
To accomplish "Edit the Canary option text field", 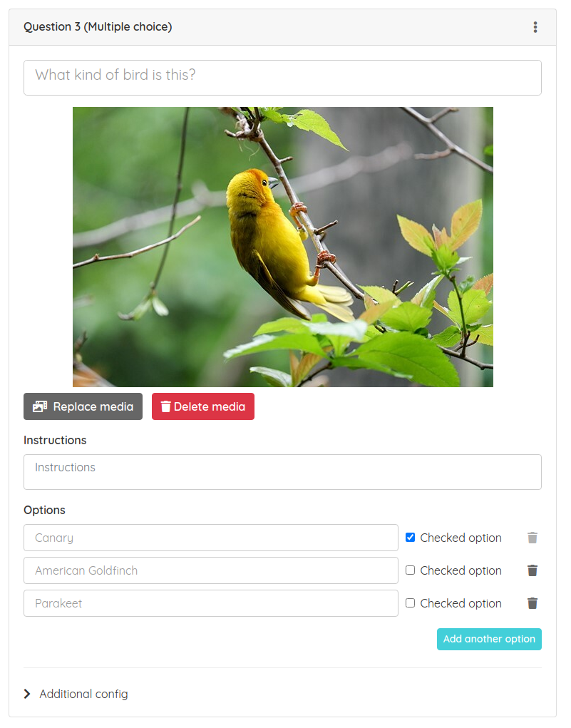I will [211, 538].
